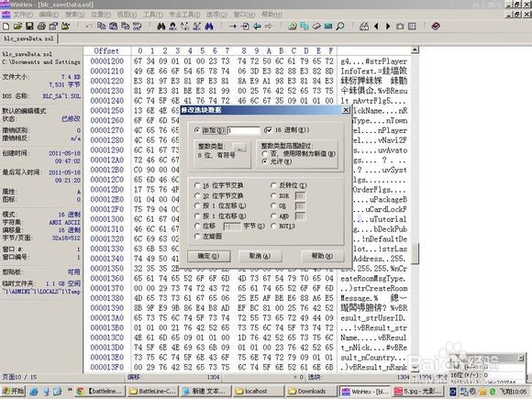This screenshot has height=399, width=532.
Task: Click the 帮助 Help button in dialog
Action: tap(322, 256)
